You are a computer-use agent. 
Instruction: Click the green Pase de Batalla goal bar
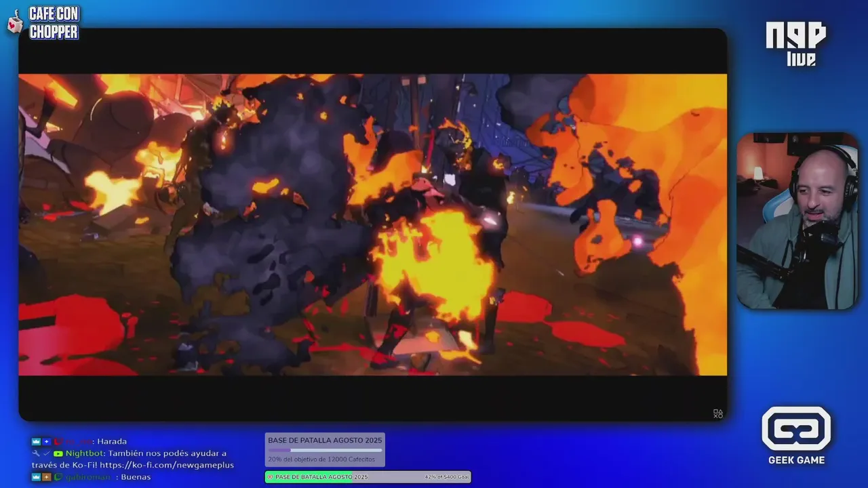(x=368, y=477)
